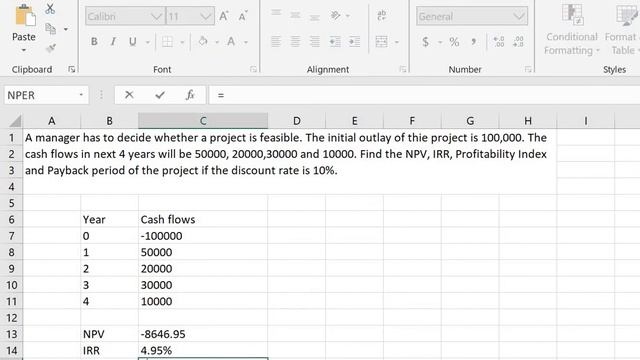Click the Center alignment icon
The width and height of the screenshot is (640, 360).
click(x=295, y=42)
